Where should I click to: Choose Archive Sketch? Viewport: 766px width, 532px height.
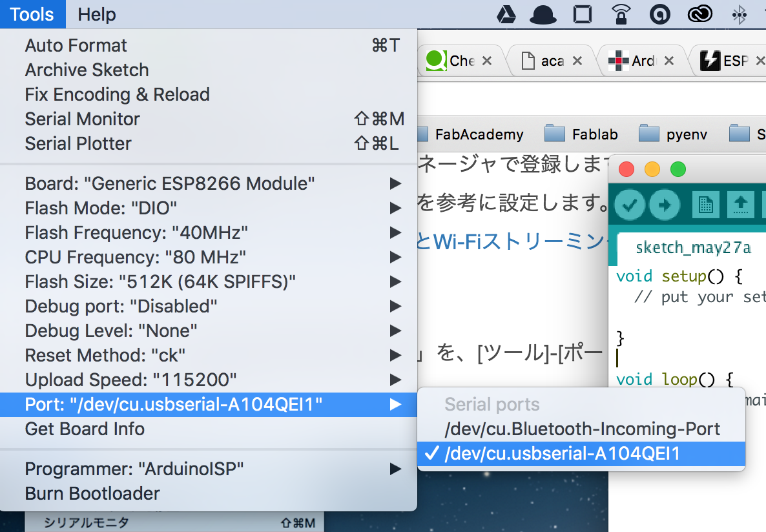click(209, 70)
